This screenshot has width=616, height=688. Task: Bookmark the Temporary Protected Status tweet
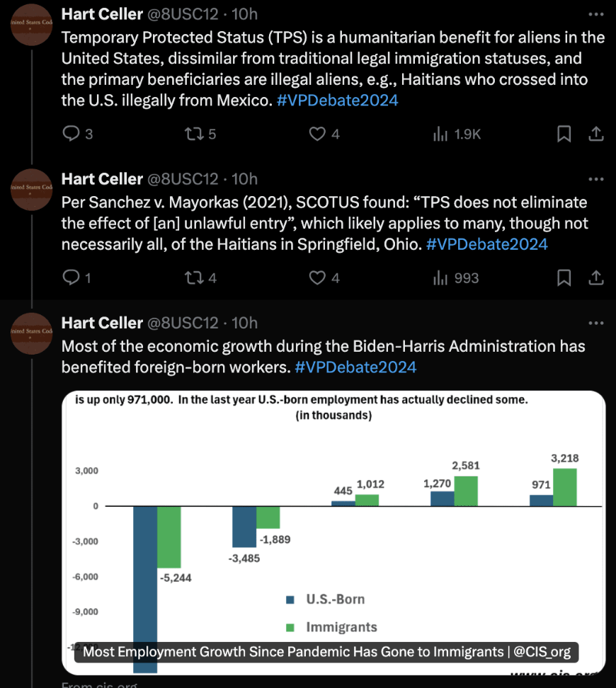click(x=564, y=133)
